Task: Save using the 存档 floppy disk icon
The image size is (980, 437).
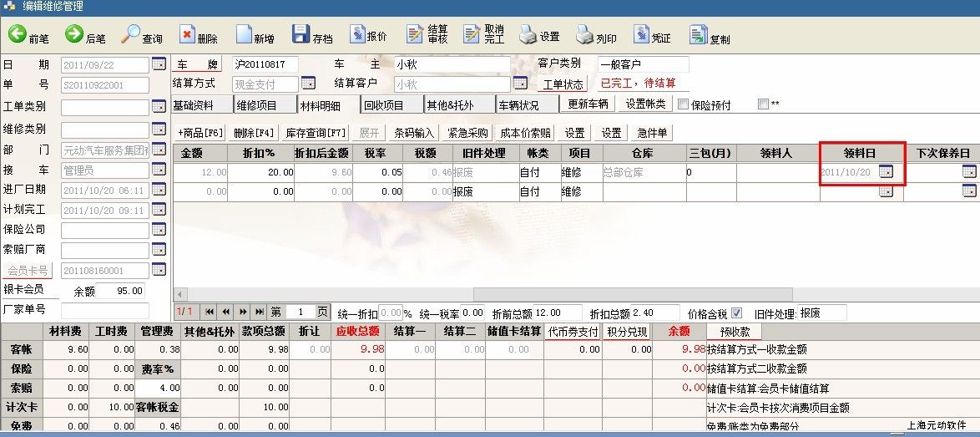Action: tap(301, 34)
